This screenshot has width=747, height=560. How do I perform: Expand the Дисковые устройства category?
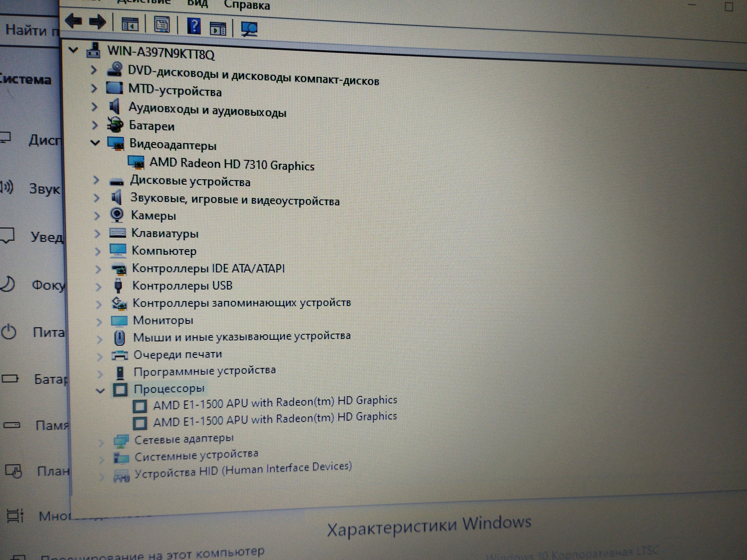[x=96, y=180]
